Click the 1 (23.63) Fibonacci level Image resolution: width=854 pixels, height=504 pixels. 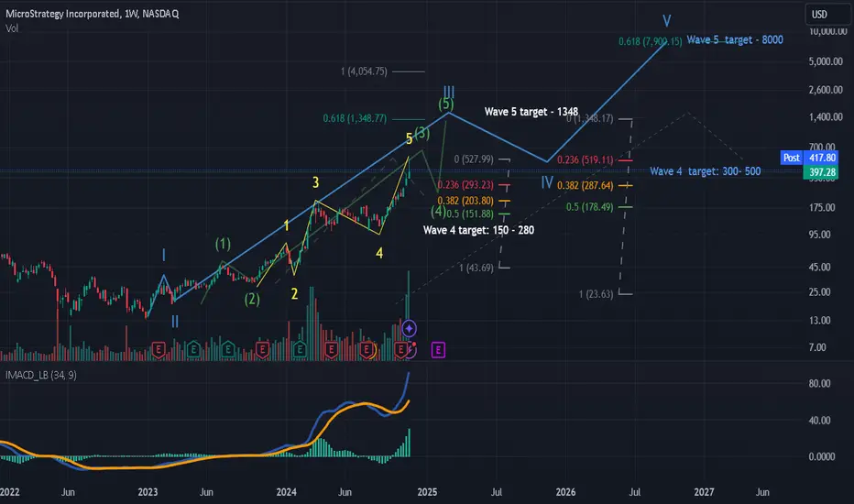pyautogui.click(x=596, y=294)
